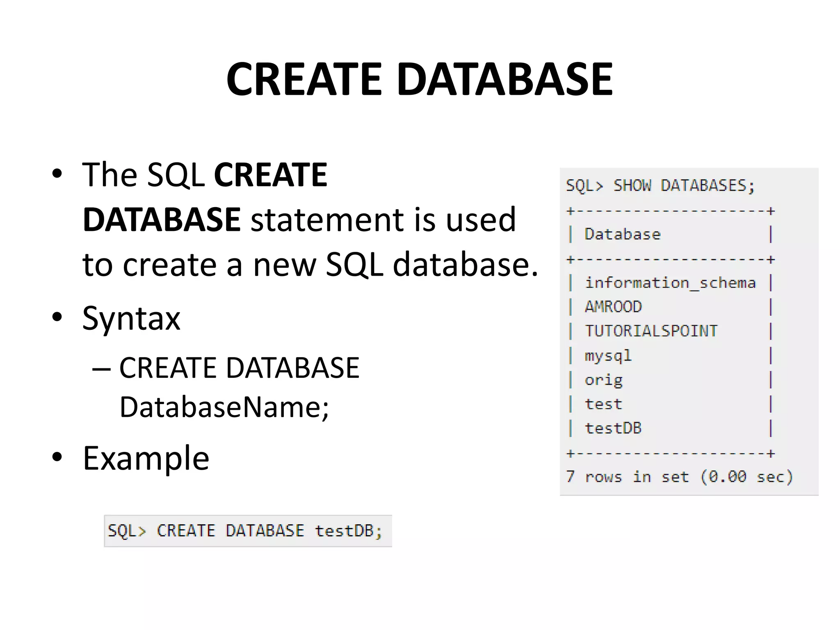The width and height of the screenshot is (840, 630).
Task: Click the test database row
Action: point(603,404)
